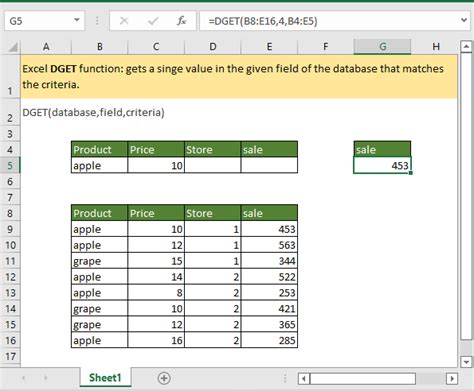This screenshot has height=391, width=474.
Task: Select row 16 header
Action: [x=10, y=340]
